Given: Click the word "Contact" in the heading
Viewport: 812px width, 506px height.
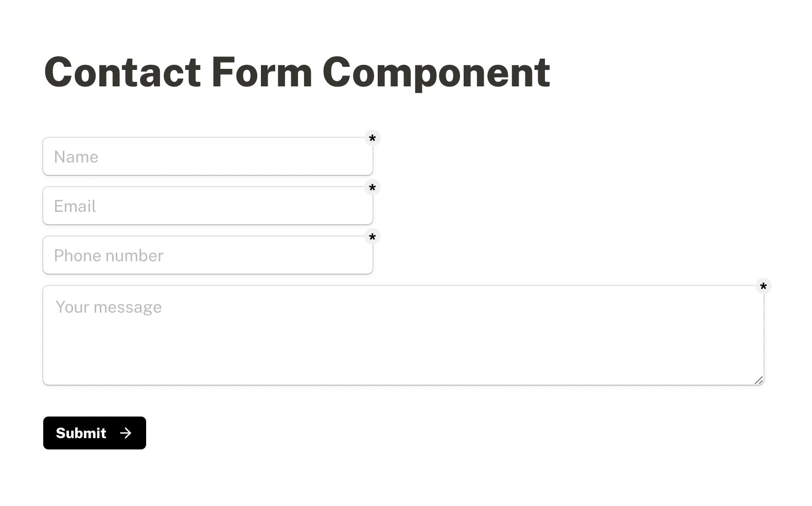Looking at the screenshot, I should [122, 73].
